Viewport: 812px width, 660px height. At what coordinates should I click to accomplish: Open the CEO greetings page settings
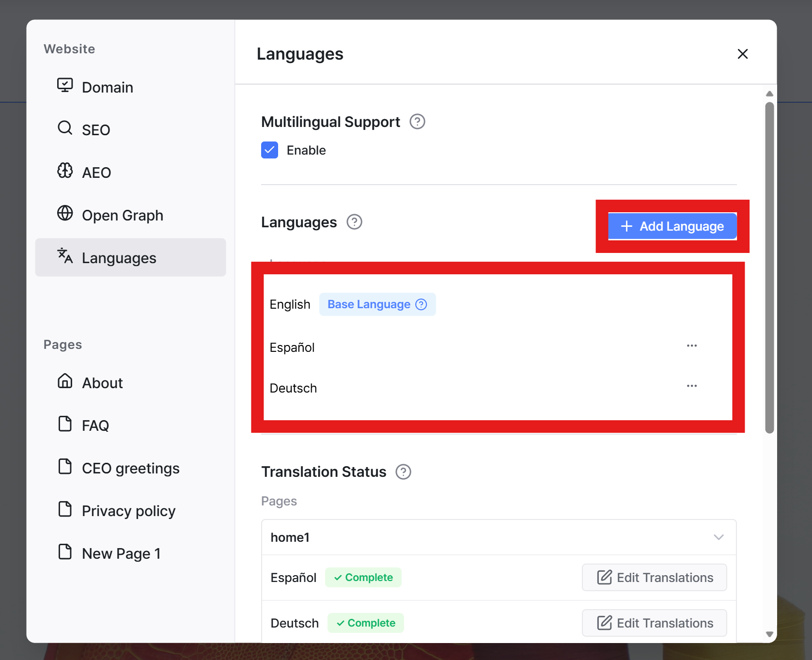[130, 468]
